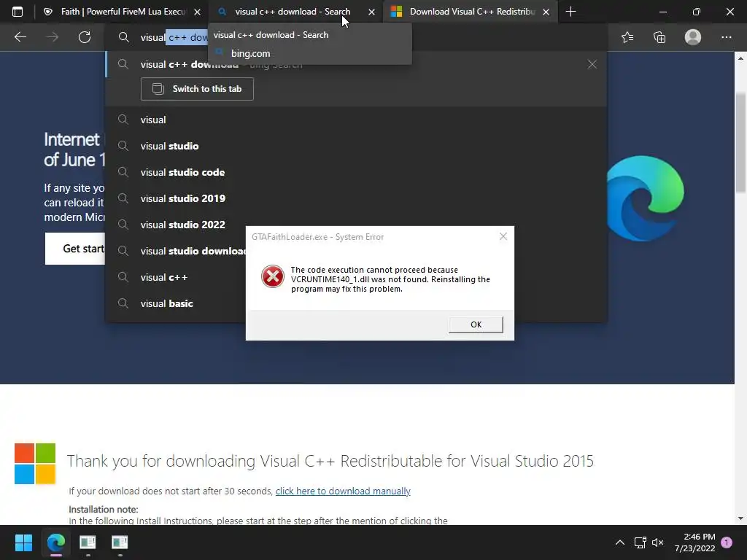Close the Download Visual C++ Redistributable tab
Screen dimensions: 747x560
546,12
